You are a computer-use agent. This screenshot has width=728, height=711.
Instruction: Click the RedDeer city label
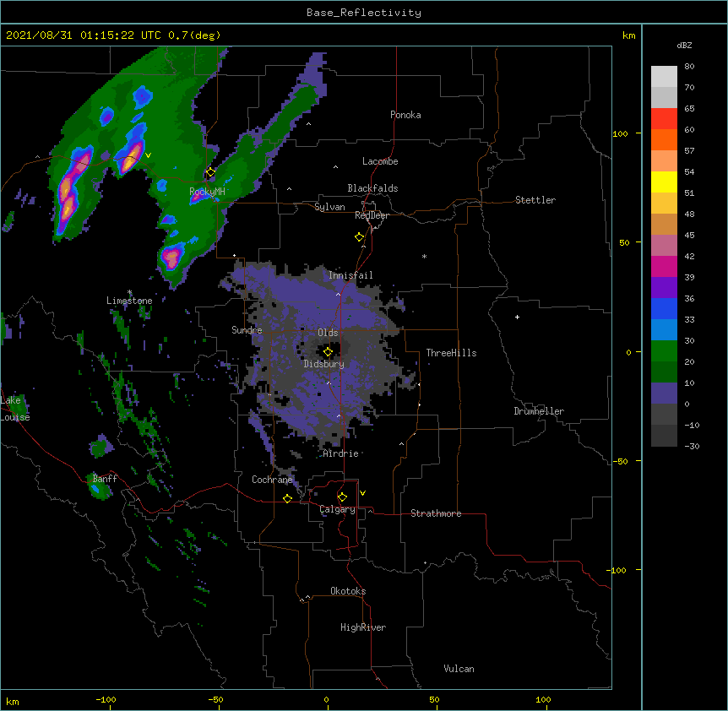[372, 215]
